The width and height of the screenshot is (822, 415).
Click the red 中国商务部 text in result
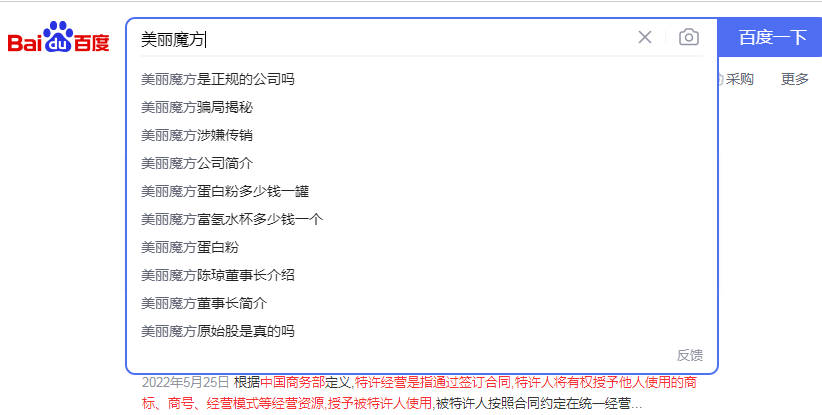293,382
